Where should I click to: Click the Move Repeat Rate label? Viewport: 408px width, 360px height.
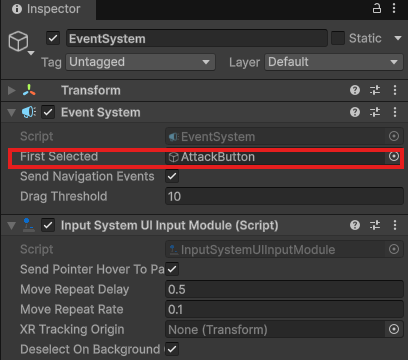tap(72, 309)
